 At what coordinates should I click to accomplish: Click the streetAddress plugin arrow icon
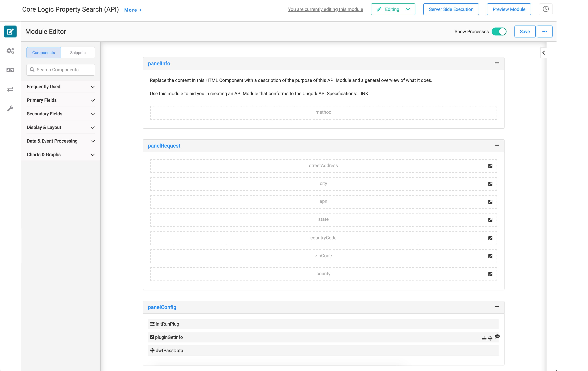[490, 166]
